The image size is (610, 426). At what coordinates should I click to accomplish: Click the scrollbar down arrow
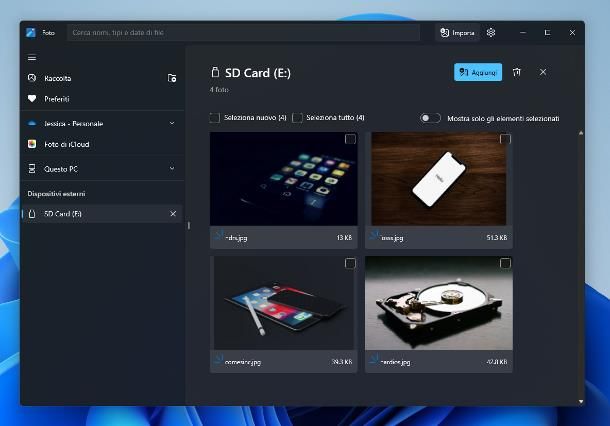click(x=581, y=401)
